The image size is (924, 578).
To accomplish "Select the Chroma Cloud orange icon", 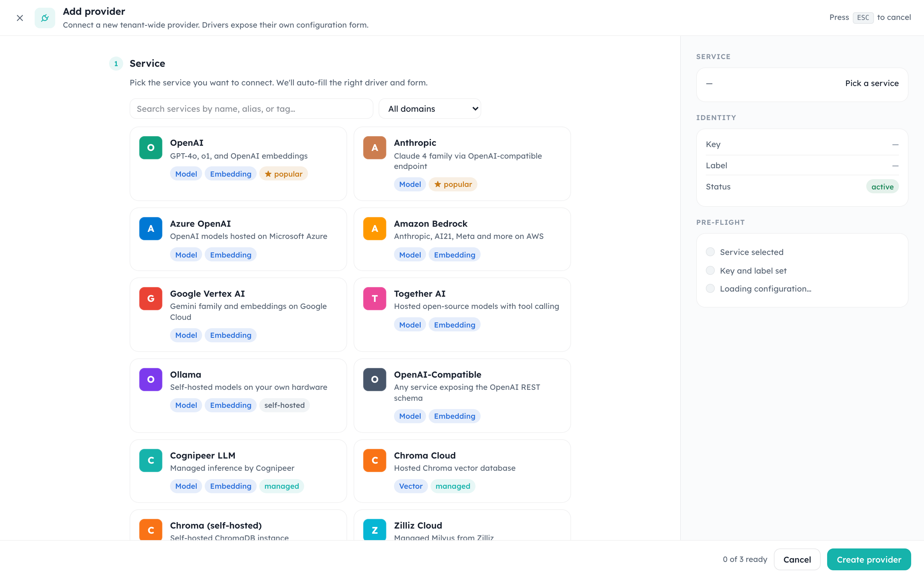I will click(374, 460).
